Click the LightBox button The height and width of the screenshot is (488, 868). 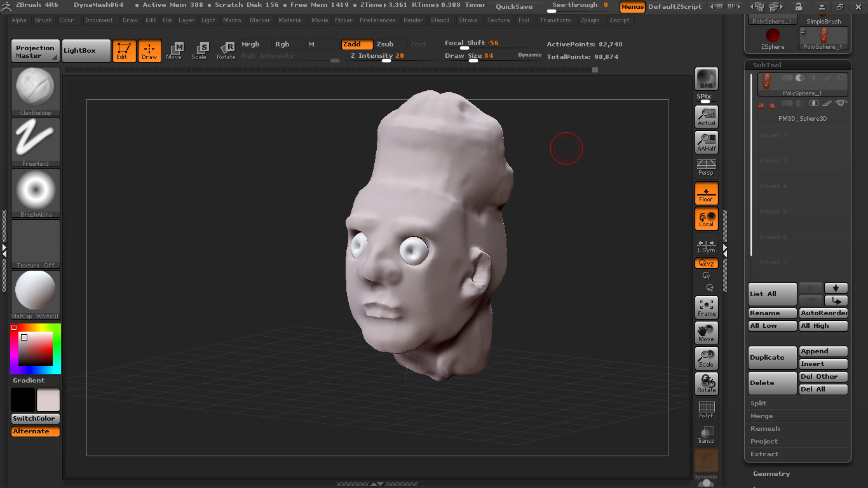pos(86,51)
